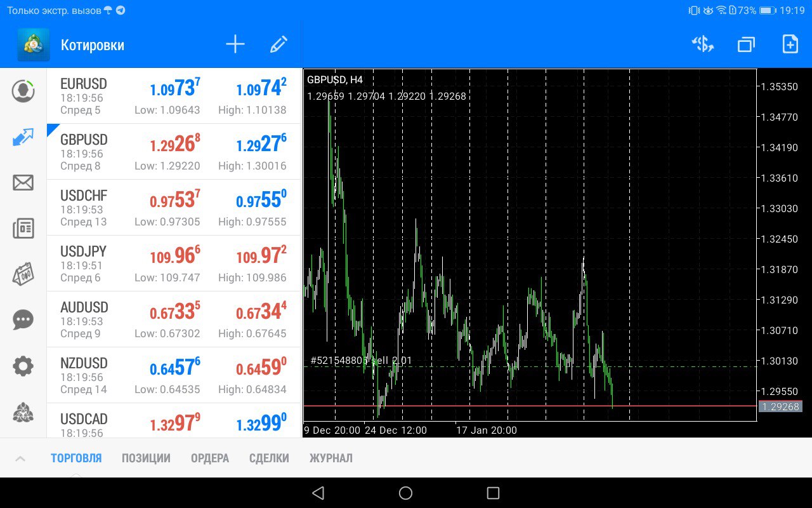Tap Wi-Fi status bar icon
This screenshot has width=812, height=508.
point(721,11)
